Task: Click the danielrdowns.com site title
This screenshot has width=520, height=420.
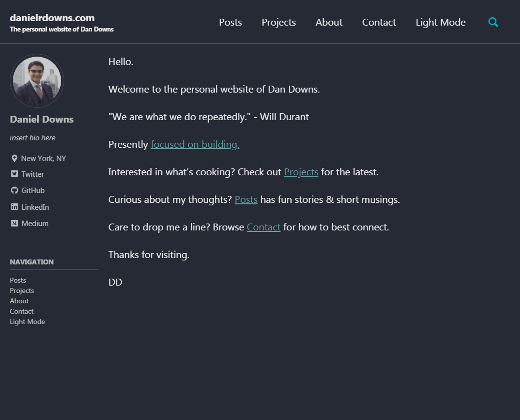Action: tap(52, 18)
